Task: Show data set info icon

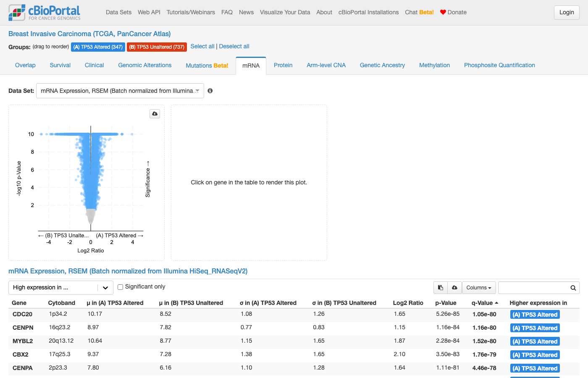Action: click(210, 91)
